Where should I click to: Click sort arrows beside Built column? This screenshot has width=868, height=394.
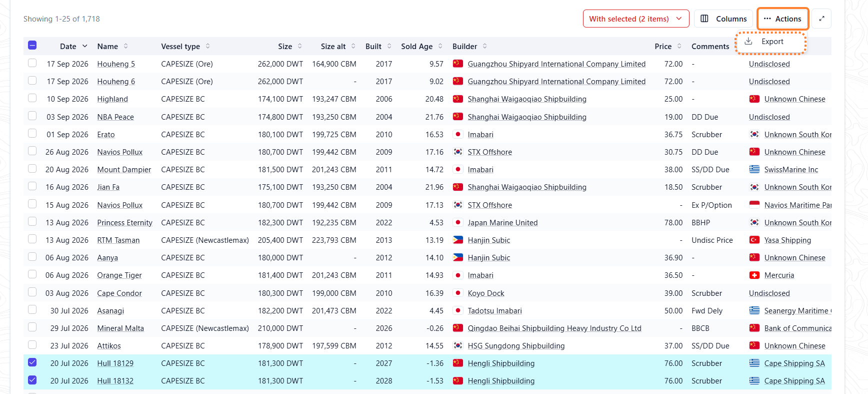coord(389,46)
